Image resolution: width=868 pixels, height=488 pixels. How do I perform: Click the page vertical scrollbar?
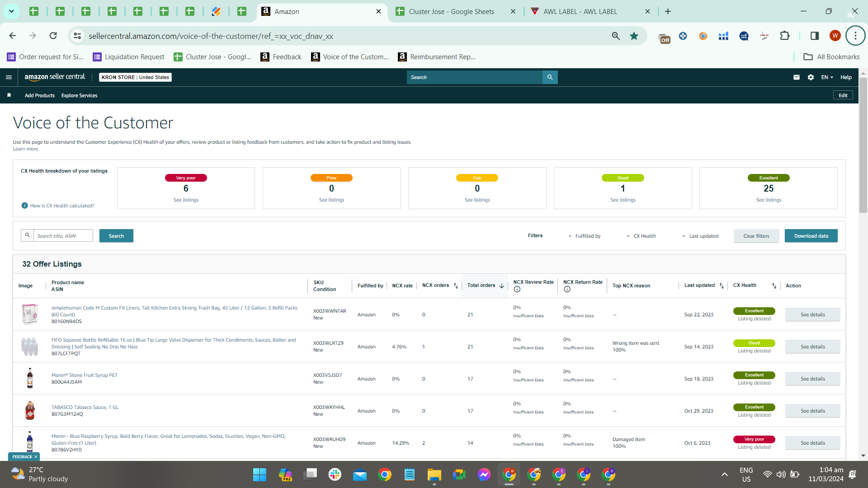point(863,145)
